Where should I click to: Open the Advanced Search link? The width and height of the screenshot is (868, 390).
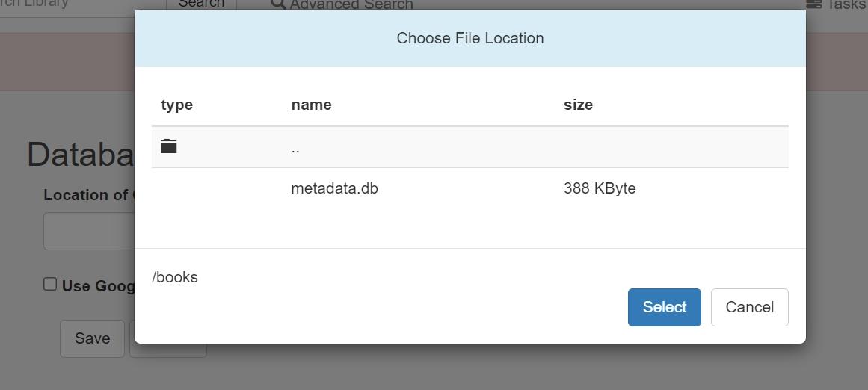click(x=351, y=4)
